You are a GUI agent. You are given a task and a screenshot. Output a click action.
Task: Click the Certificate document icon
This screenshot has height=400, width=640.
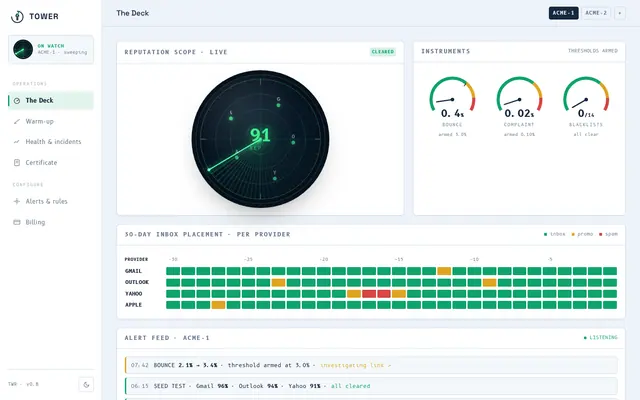17,162
